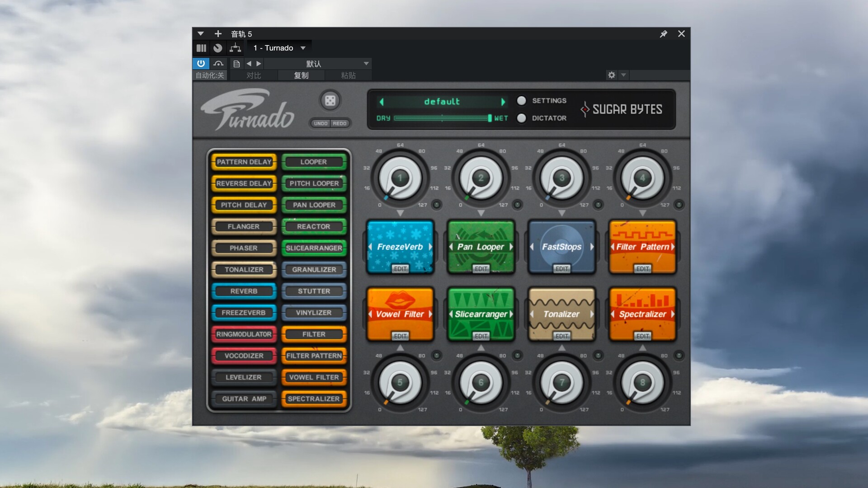Viewport: 868px width, 488px height.
Task: Click the routing icon beside Turnado name
Action: [x=235, y=48]
